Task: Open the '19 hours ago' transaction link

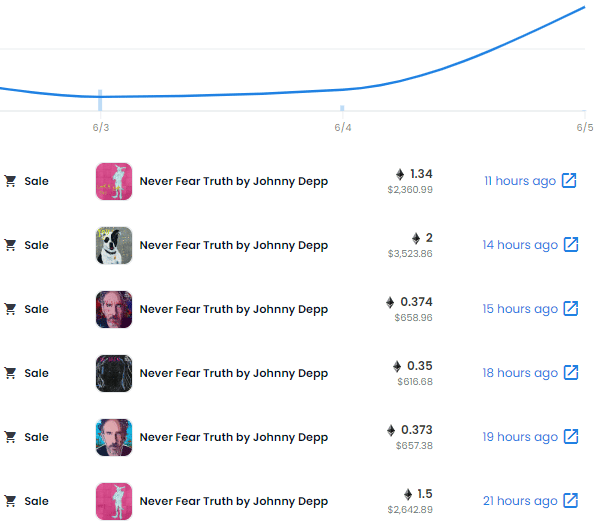Action: [x=520, y=437]
